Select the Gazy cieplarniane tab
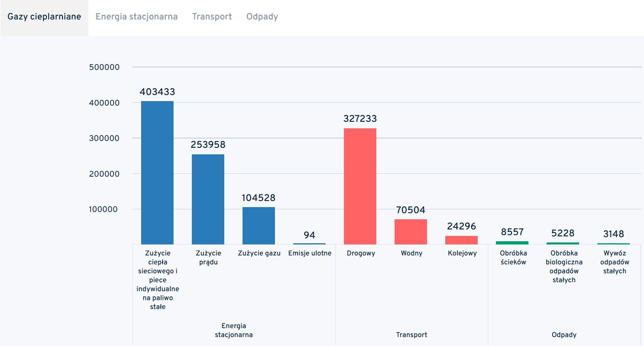The image size is (644, 346). [44, 17]
